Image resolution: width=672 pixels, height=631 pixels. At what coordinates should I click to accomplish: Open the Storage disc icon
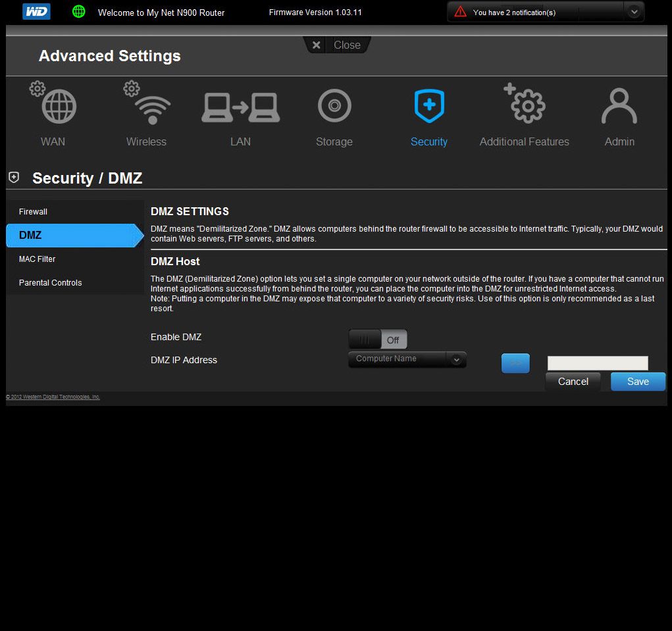[x=334, y=107]
